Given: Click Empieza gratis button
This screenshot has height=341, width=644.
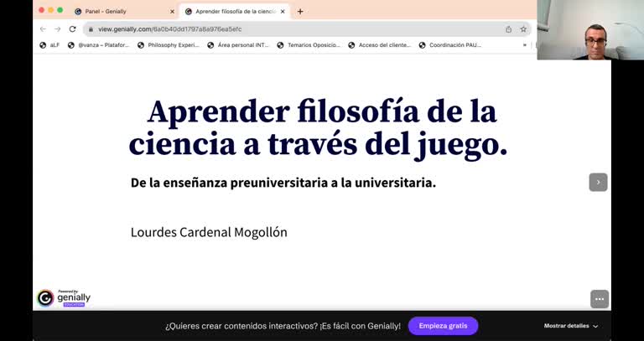Looking at the screenshot, I should point(443,326).
